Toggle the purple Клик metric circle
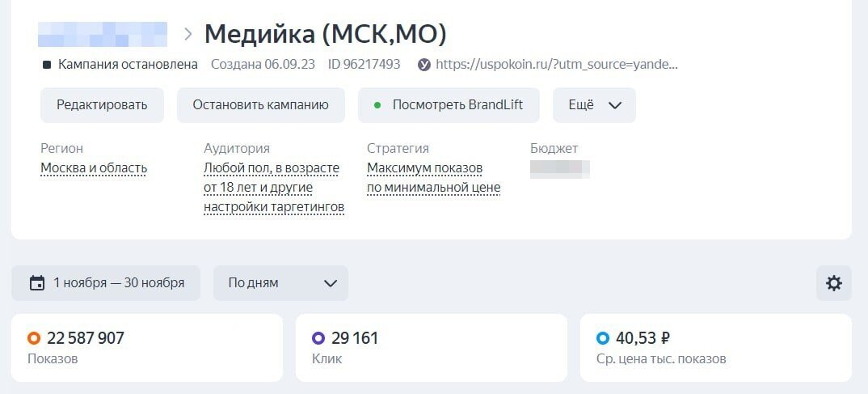The height and width of the screenshot is (394, 868). [318, 338]
